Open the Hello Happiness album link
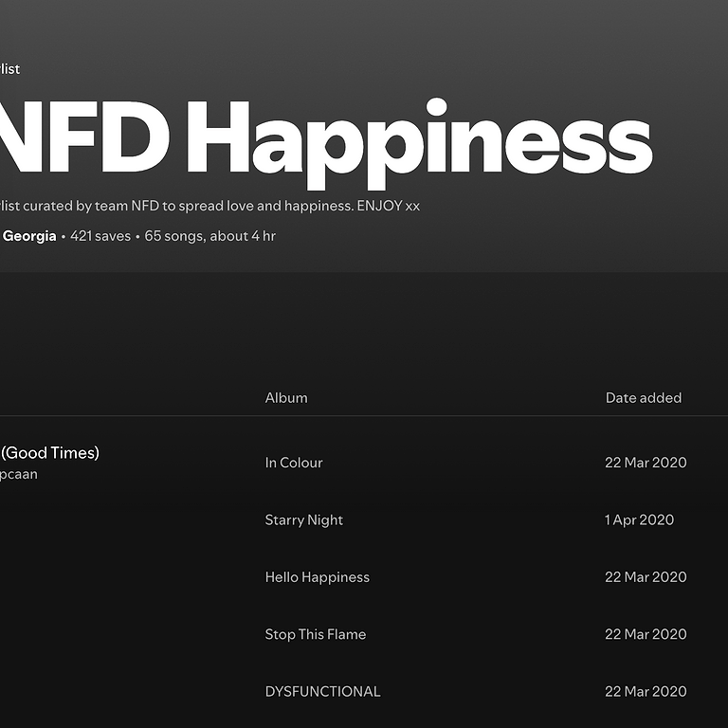Viewport: 728px width, 728px height. (318, 577)
